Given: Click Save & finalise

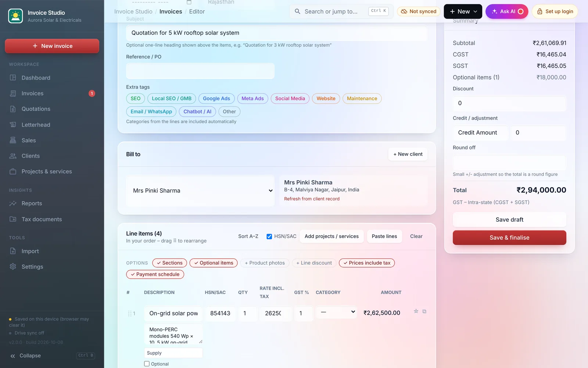Looking at the screenshot, I should pyautogui.click(x=509, y=238).
